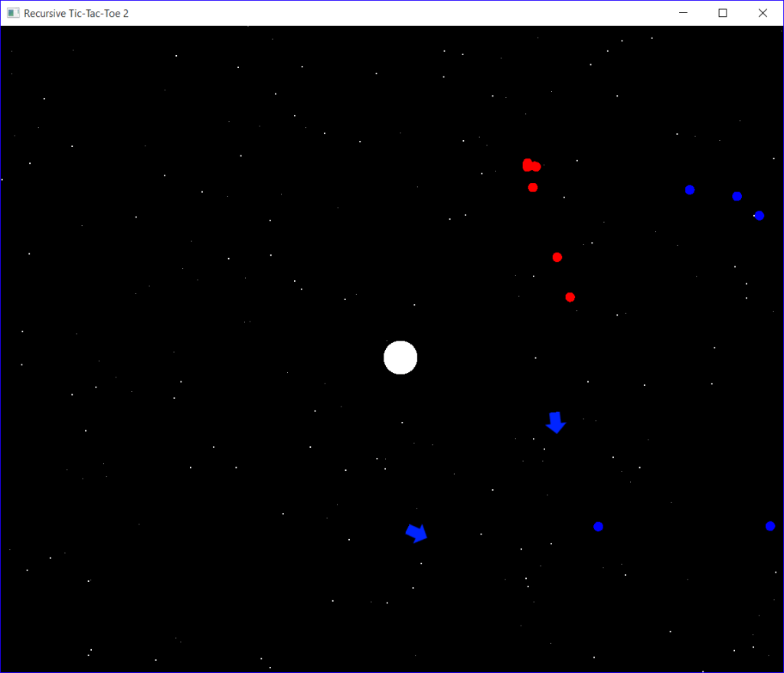This screenshot has width=784, height=673.
Task: Select the blue arrow near the bottom left
Action: [416, 532]
